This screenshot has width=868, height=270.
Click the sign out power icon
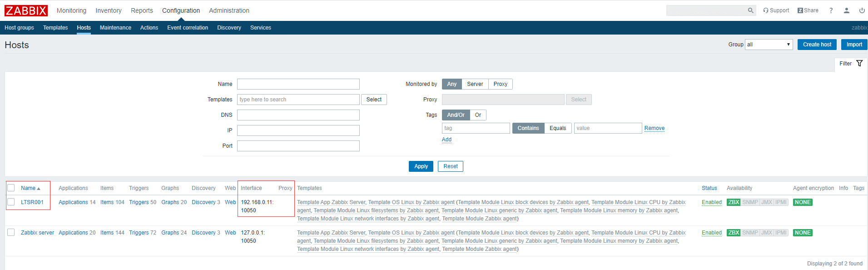pos(862,10)
